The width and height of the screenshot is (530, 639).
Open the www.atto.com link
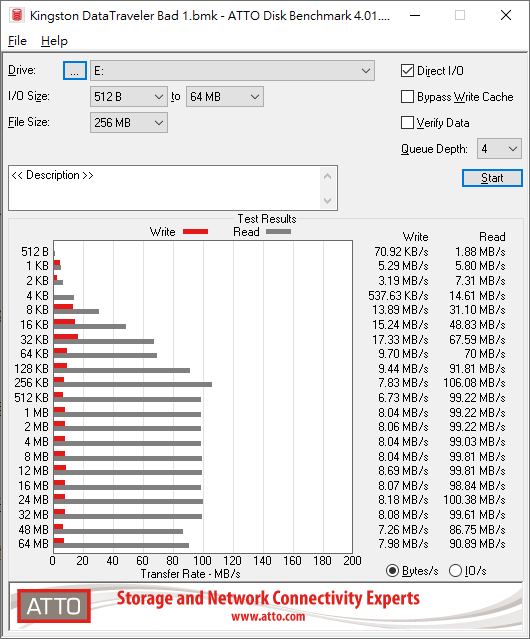coord(268,617)
